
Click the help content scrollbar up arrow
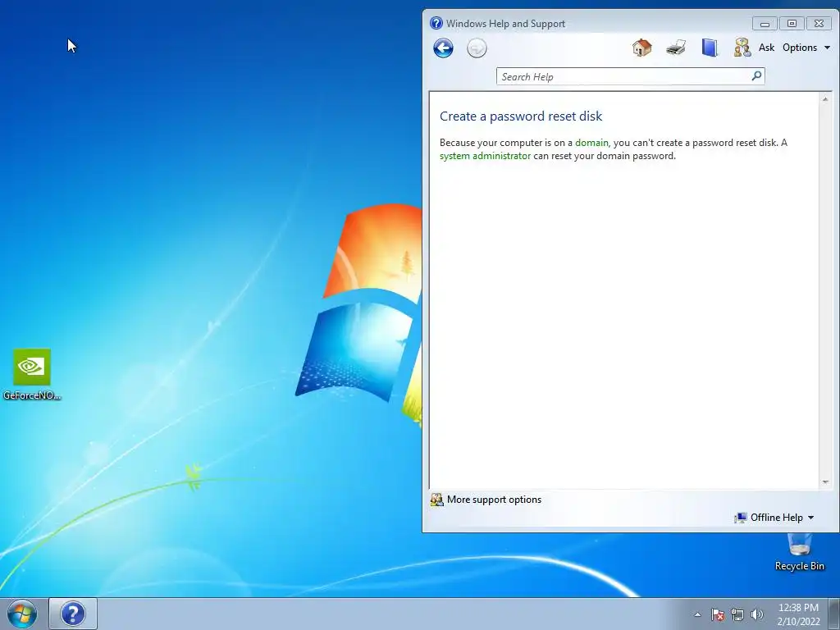coord(825,99)
